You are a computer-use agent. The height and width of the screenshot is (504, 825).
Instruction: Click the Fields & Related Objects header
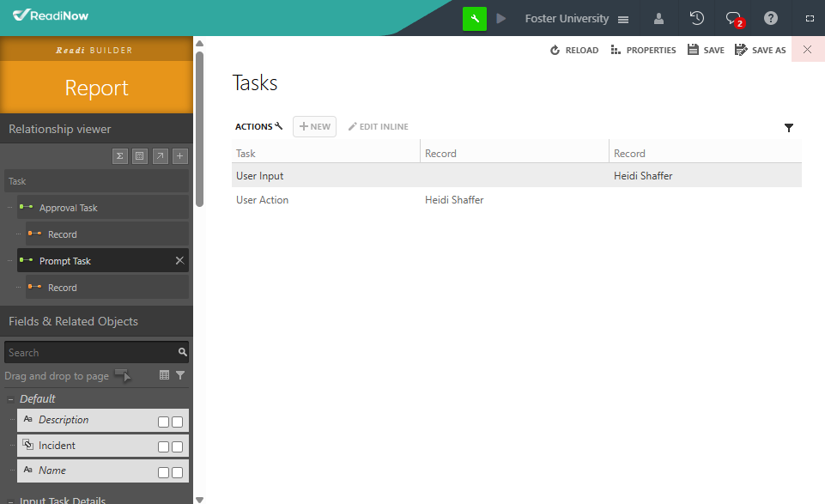(x=96, y=321)
